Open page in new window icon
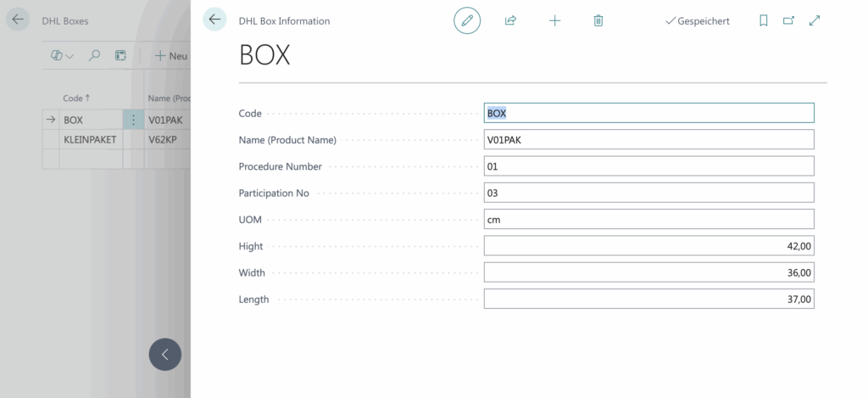The width and height of the screenshot is (868, 398). click(789, 20)
